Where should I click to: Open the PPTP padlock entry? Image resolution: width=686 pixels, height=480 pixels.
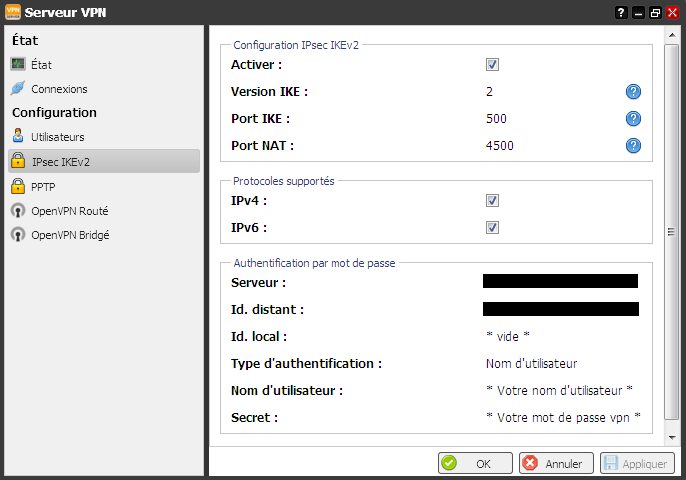tap(18, 186)
